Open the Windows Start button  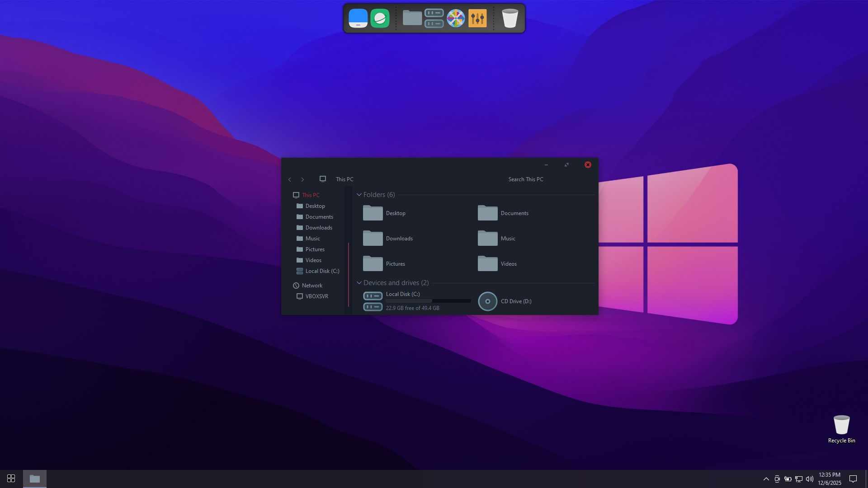pos(11,479)
